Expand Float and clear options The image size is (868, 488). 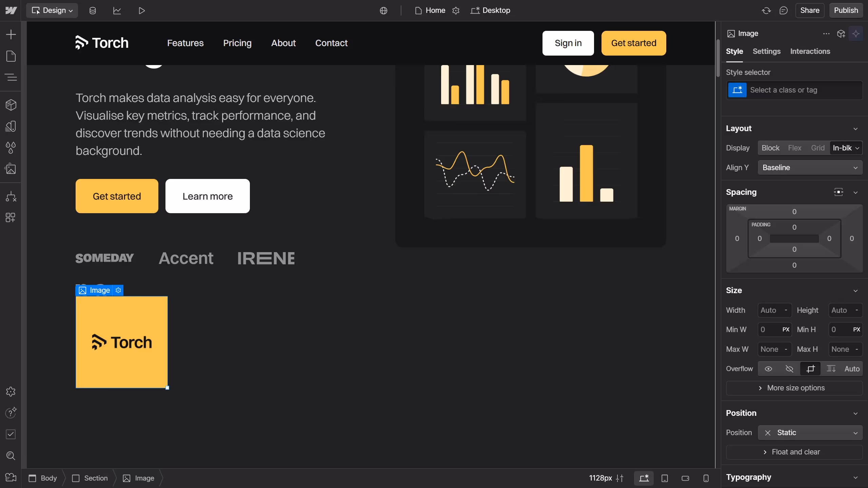(x=794, y=452)
